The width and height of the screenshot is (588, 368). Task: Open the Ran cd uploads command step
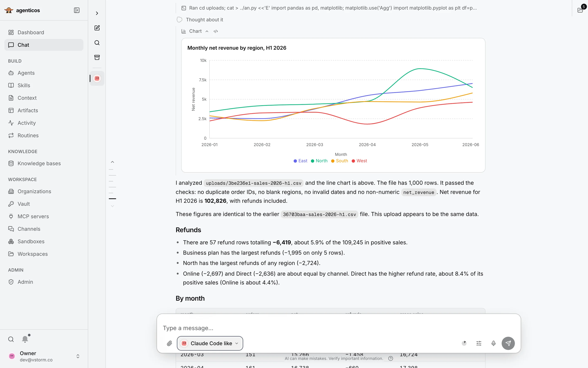329,8
